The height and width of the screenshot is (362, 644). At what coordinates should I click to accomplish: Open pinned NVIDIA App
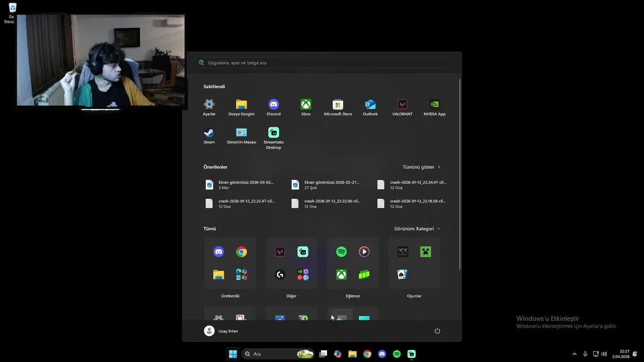[x=435, y=107]
